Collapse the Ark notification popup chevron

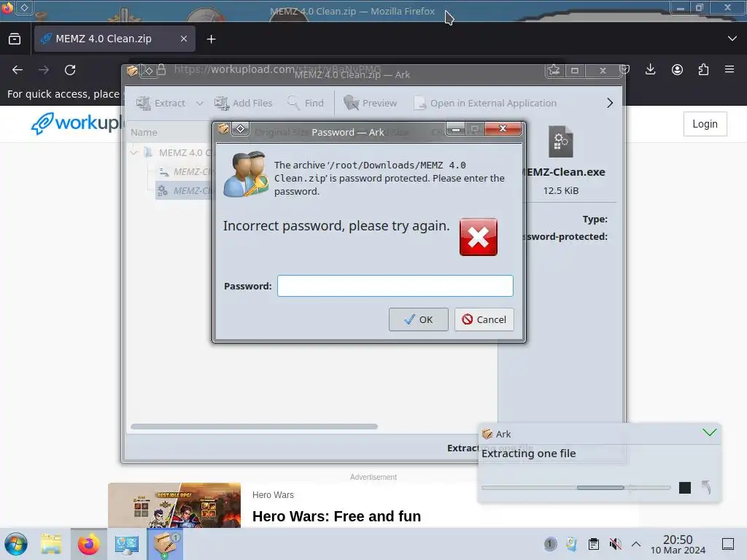(x=709, y=432)
